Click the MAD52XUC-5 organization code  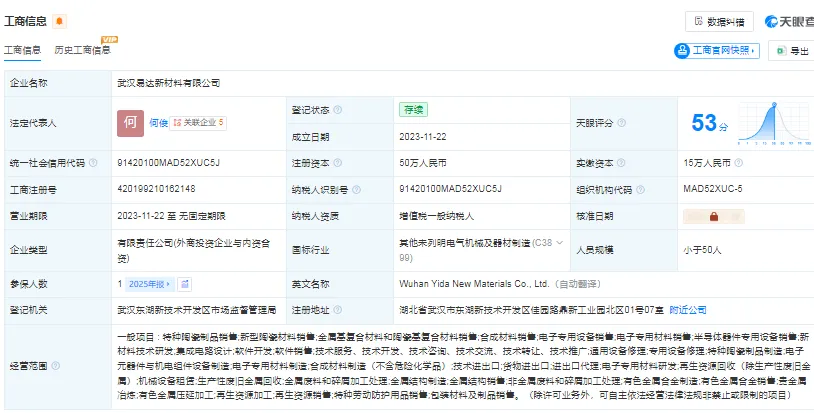713,189
